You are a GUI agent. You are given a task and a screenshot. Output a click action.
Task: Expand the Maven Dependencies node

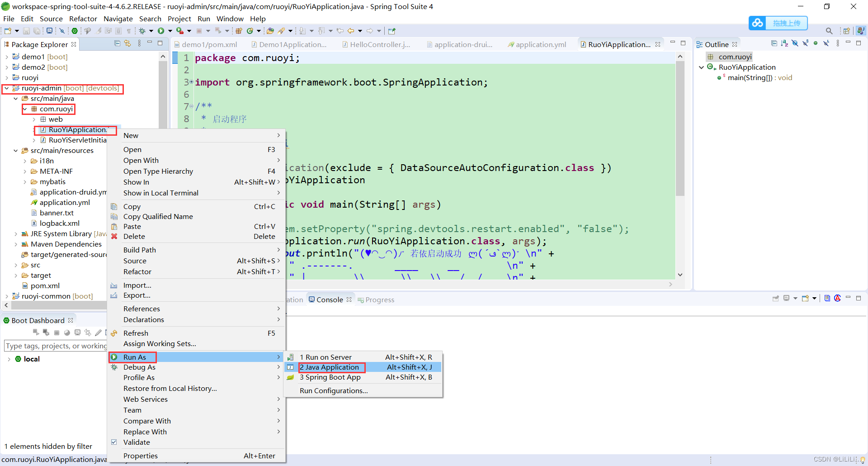click(15, 244)
